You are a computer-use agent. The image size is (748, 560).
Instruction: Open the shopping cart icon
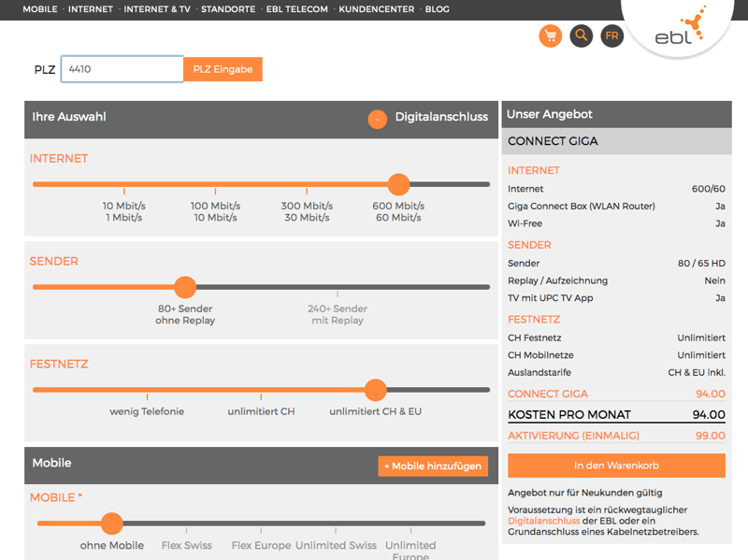tap(551, 36)
